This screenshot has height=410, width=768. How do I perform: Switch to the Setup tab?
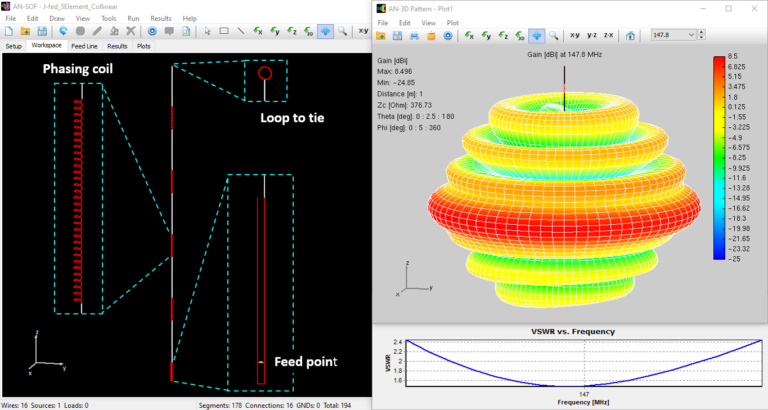pyautogui.click(x=14, y=46)
